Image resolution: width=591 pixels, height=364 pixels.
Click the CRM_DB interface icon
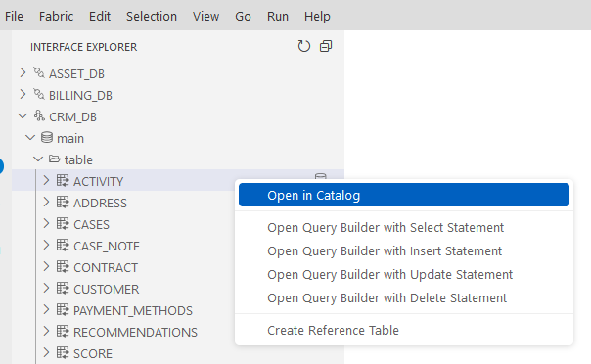[39, 115]
